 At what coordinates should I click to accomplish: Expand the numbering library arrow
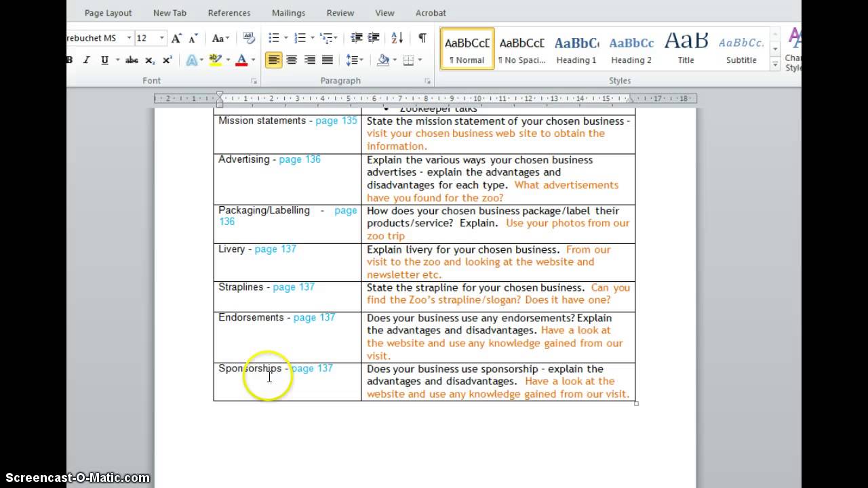click(x=312, y=38)
